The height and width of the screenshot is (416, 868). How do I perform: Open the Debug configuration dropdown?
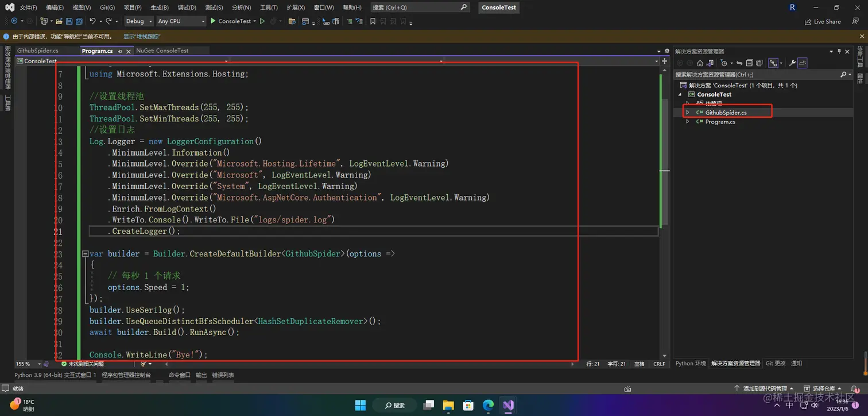tap(139, 21)
